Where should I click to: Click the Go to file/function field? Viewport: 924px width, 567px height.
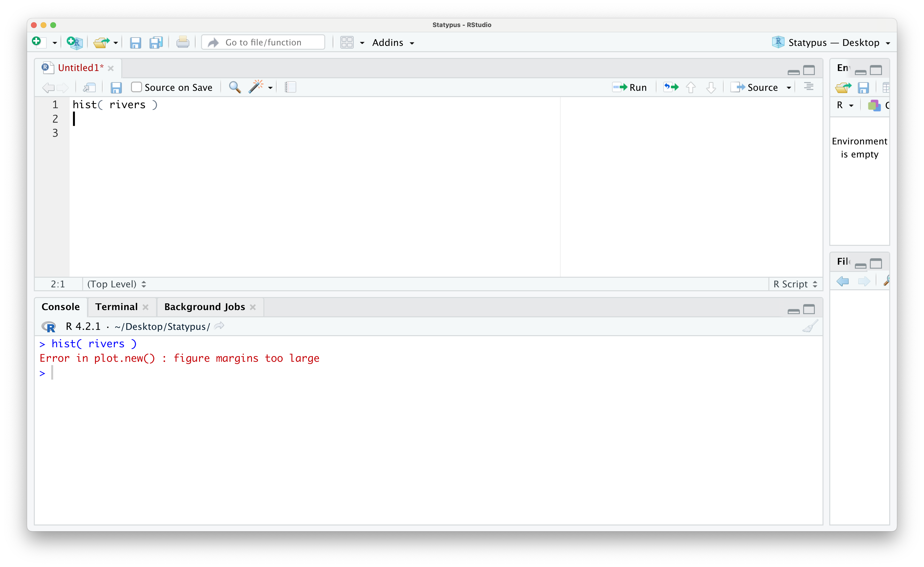[x=263, y=42]
